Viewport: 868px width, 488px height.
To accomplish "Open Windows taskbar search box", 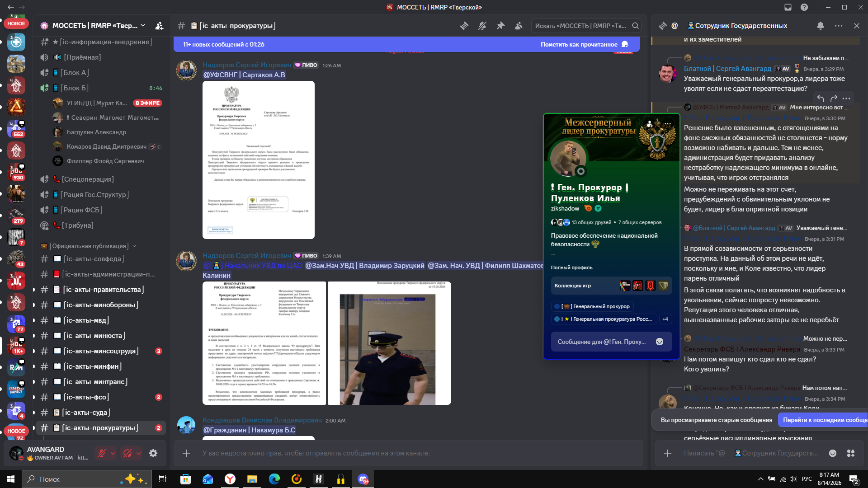I will (87, 479).
